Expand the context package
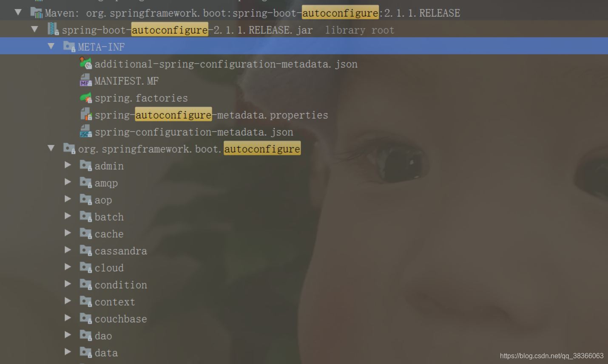Screen dimensions: 608x364 (x=68, y=301)
